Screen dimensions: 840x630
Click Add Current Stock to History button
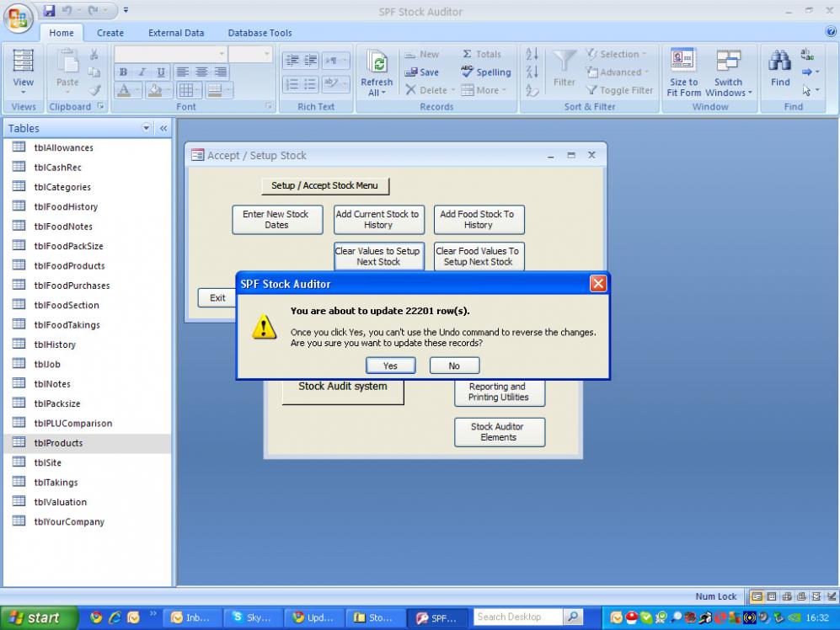click(378, 220)
